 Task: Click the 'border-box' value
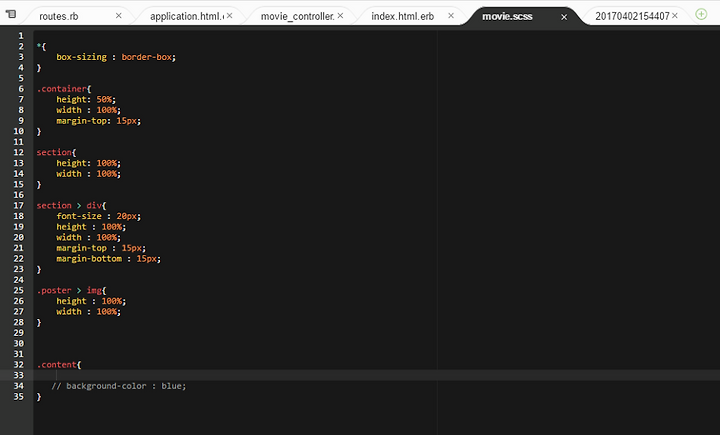(146, 57)
